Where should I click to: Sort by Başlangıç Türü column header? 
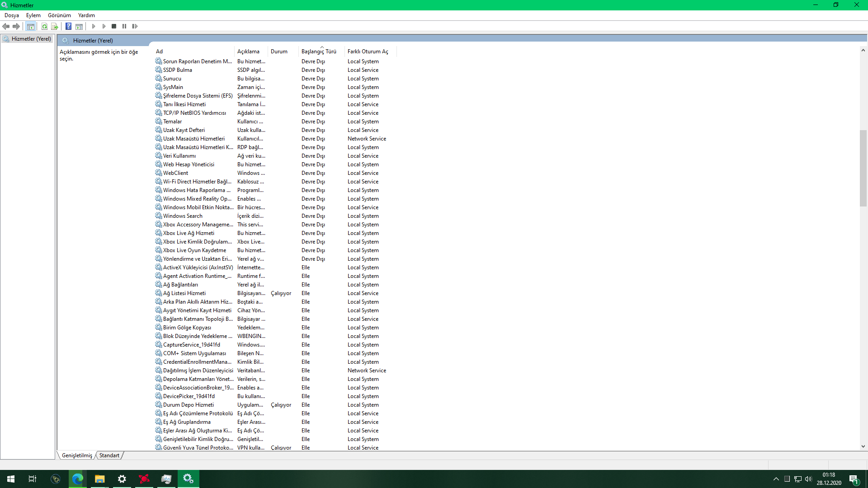[x=319, y=52]
